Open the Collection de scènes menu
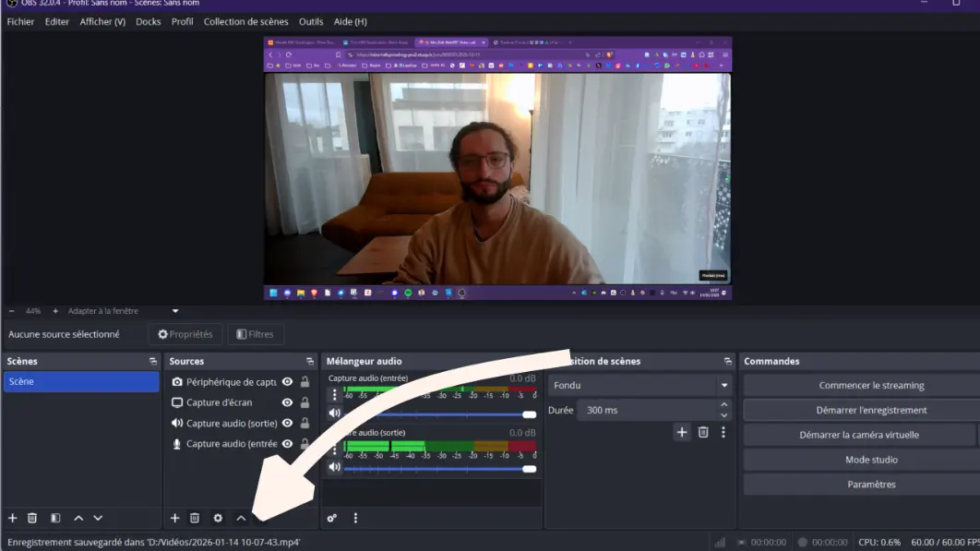Image resolution: width=980 pixels, height=551 pixels. 245,21
